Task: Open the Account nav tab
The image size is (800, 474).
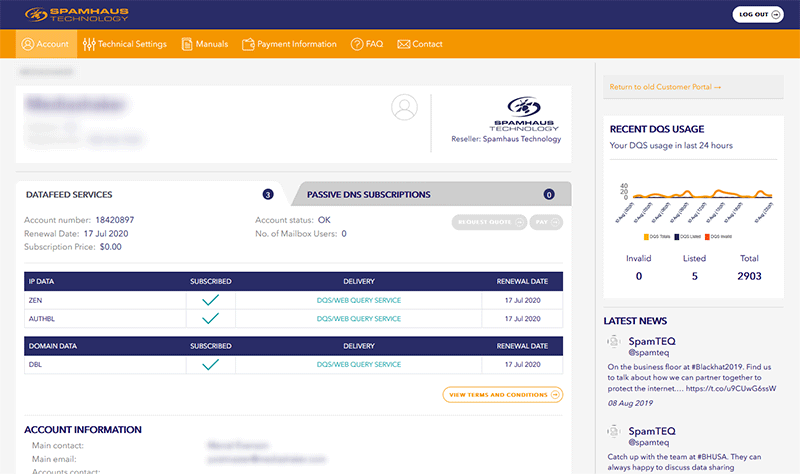Action: click(x=46, y=44)
